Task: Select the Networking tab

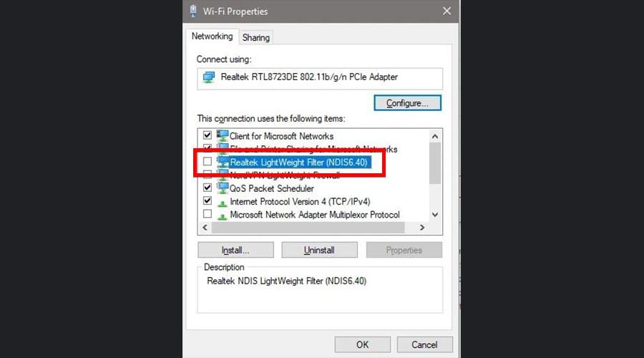Action: [x=212, y=37]
